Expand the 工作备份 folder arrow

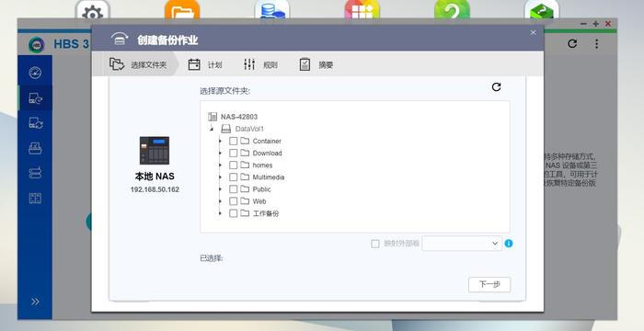(220, 213)
